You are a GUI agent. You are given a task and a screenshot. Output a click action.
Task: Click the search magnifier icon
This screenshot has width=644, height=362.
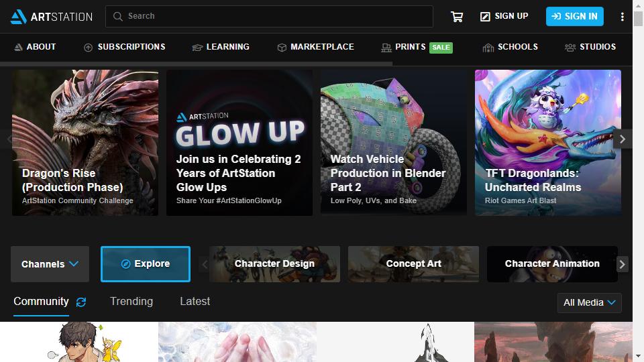click(118, 16)
